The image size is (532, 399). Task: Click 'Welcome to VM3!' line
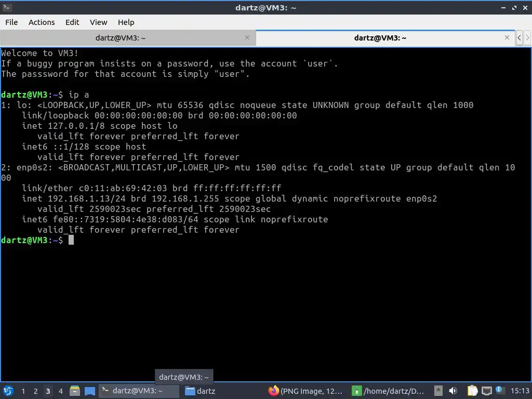point(39,53)
